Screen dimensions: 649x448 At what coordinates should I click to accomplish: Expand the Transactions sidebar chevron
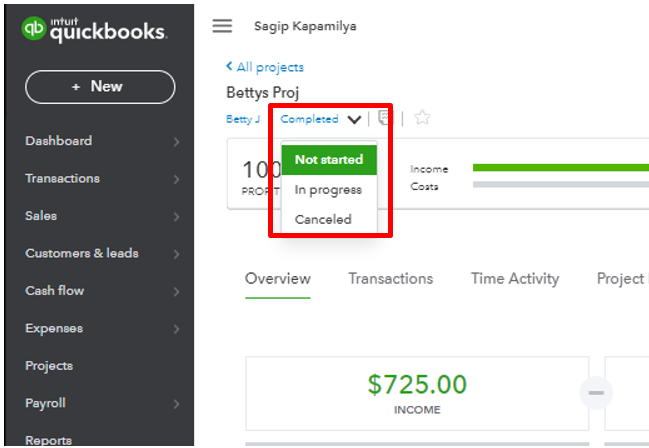[176, 179]
